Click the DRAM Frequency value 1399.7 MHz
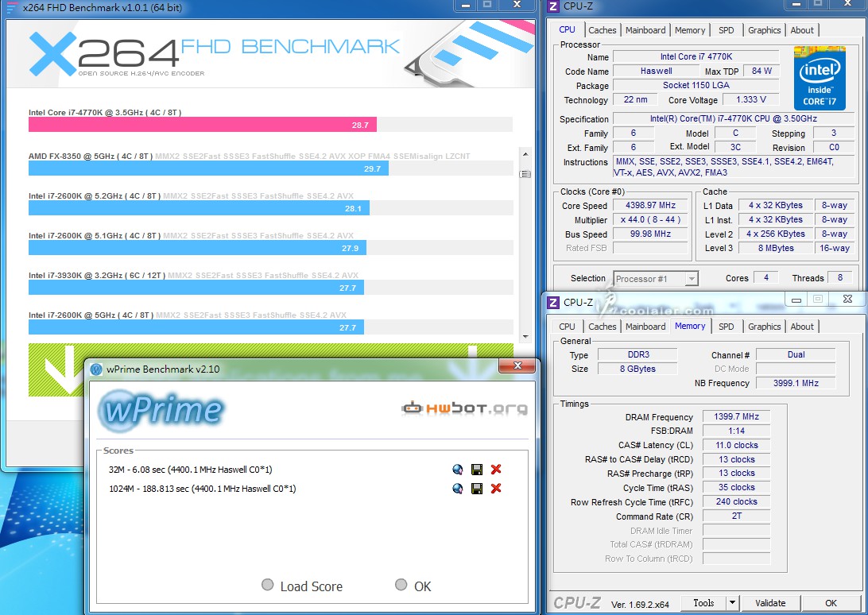Viewport: 868px width, 615px height. (736, 417)
